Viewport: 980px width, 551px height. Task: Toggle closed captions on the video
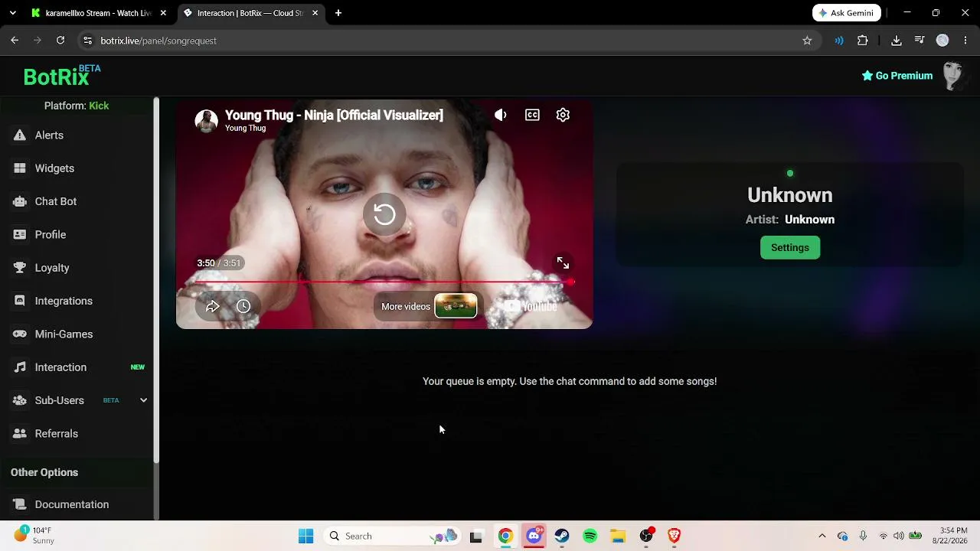pyautogui.click(x=532, y=115)
